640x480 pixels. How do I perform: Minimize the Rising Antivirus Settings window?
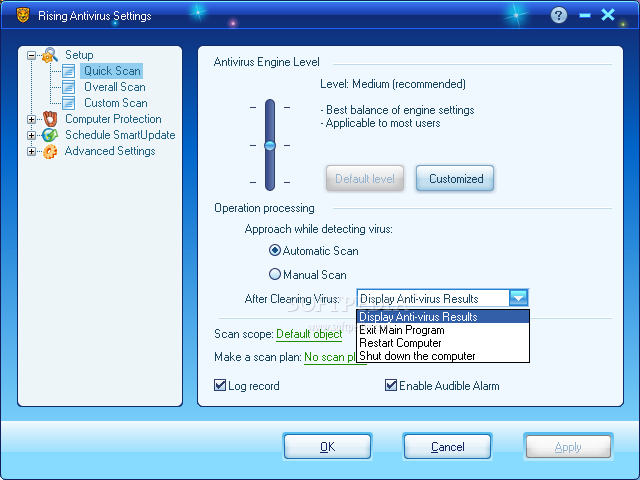(x=585, y=16)
